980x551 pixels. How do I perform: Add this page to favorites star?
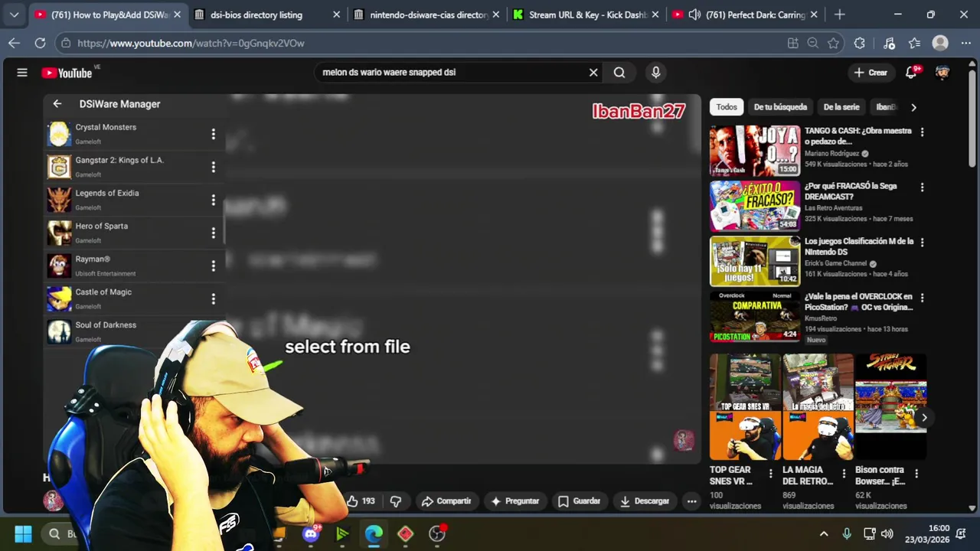[834, 43]
